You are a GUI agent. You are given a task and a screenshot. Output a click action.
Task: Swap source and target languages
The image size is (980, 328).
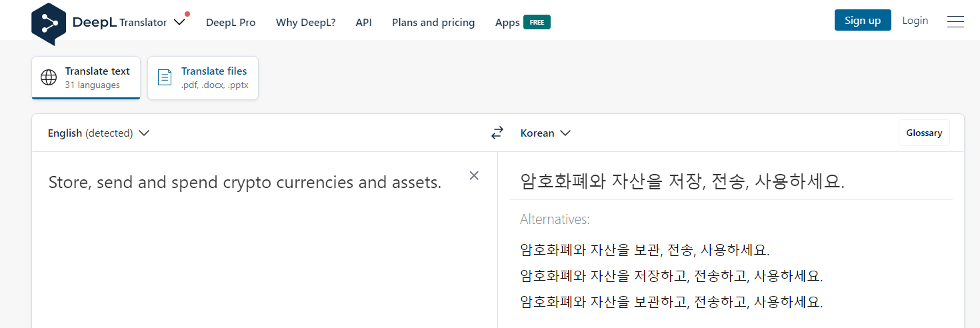497,133
